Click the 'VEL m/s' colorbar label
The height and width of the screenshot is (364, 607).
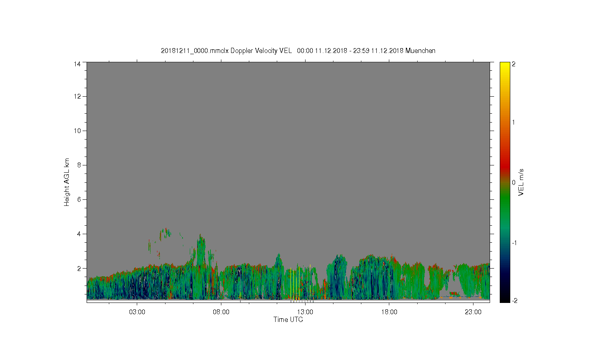click(521, 182)
